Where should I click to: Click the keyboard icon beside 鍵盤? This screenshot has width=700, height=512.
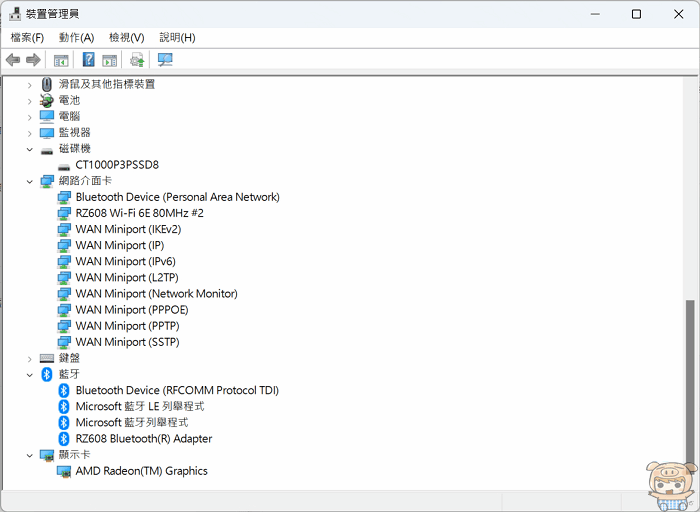tap(47, 358)
